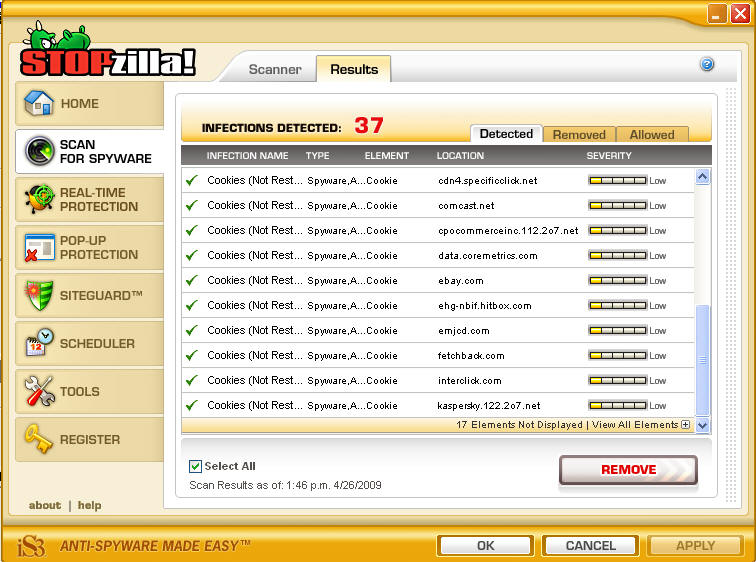
Task: Click the Register golden key icon
Action: [x=39, y=439]
